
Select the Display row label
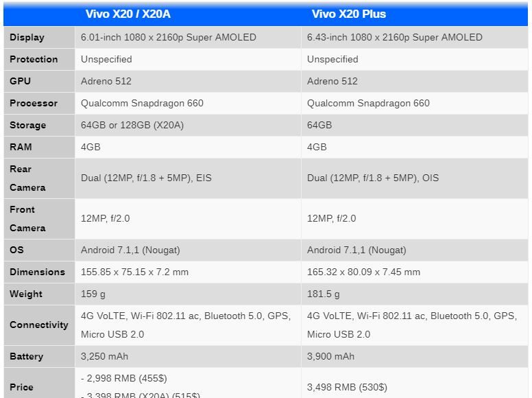point(27,38)
